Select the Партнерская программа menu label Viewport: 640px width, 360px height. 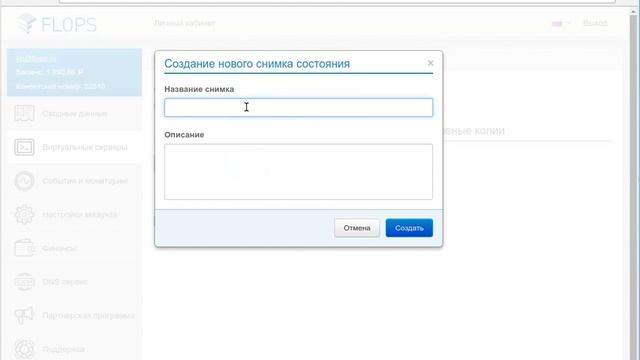(88, 315)
